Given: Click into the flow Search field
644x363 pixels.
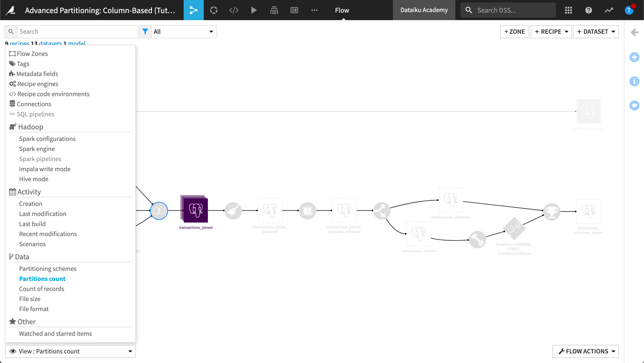Looking at the screenshot, I should coord(77,31).
